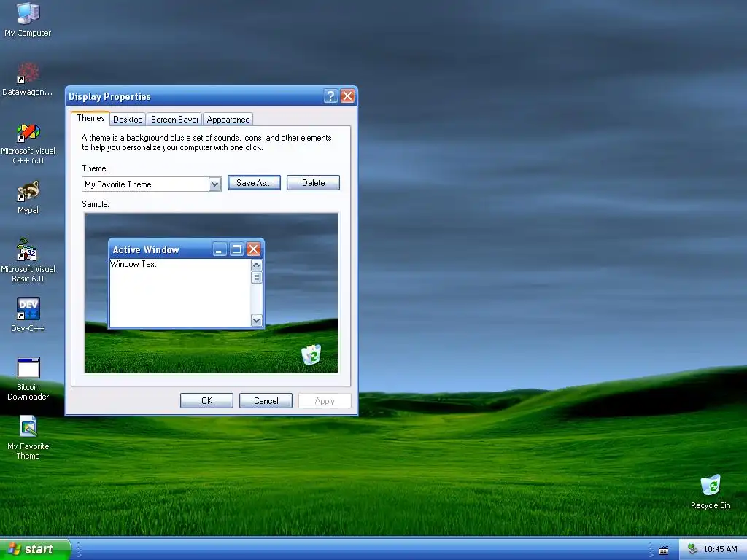Click the help question mark in Display Properties

330,96
